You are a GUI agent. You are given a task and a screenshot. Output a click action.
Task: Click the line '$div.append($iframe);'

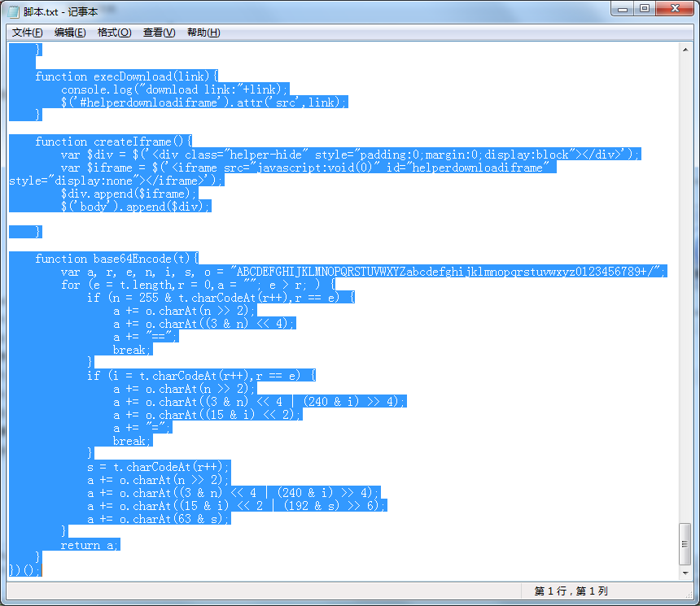(129, 194)
